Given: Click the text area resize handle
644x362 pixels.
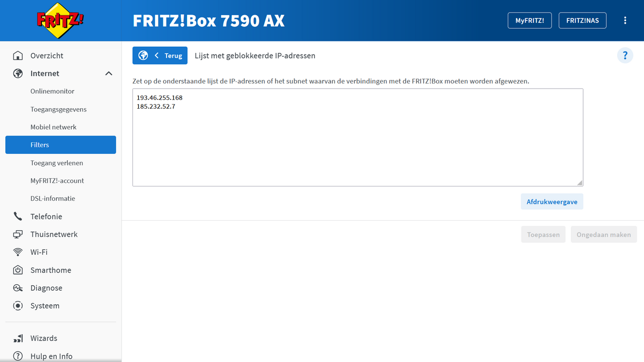Looking at the screenshot, I should click(579, 182).
